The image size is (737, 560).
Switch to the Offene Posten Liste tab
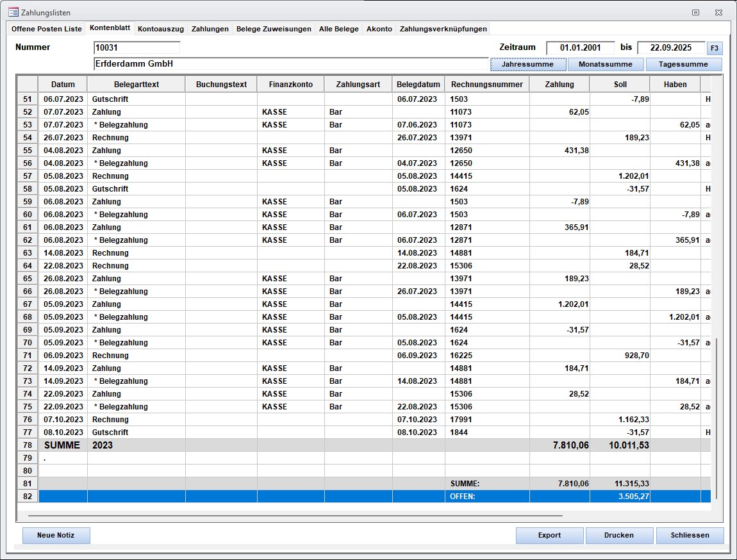point(47,29)
